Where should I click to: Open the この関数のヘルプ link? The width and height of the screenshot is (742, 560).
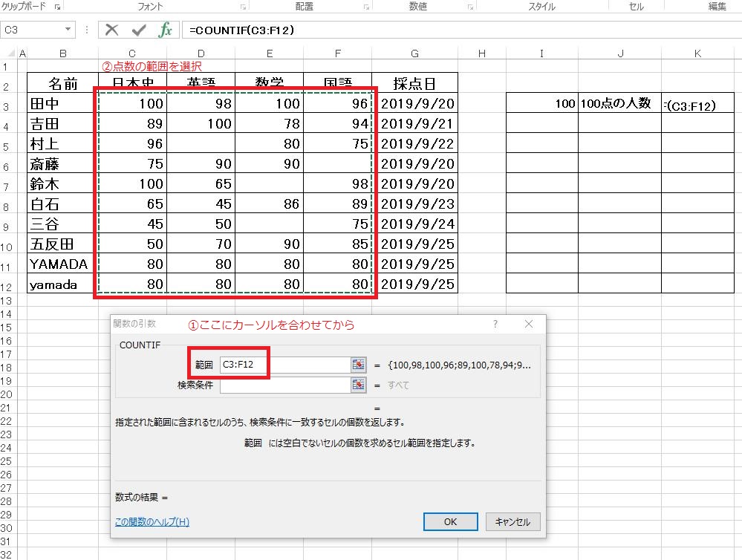152,522
